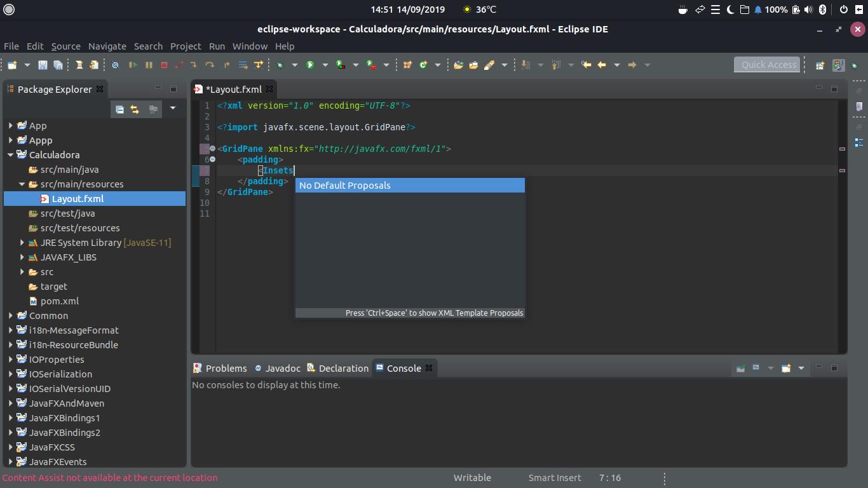
Task: Open the Console dropdown in Console view
Action: 801,368
